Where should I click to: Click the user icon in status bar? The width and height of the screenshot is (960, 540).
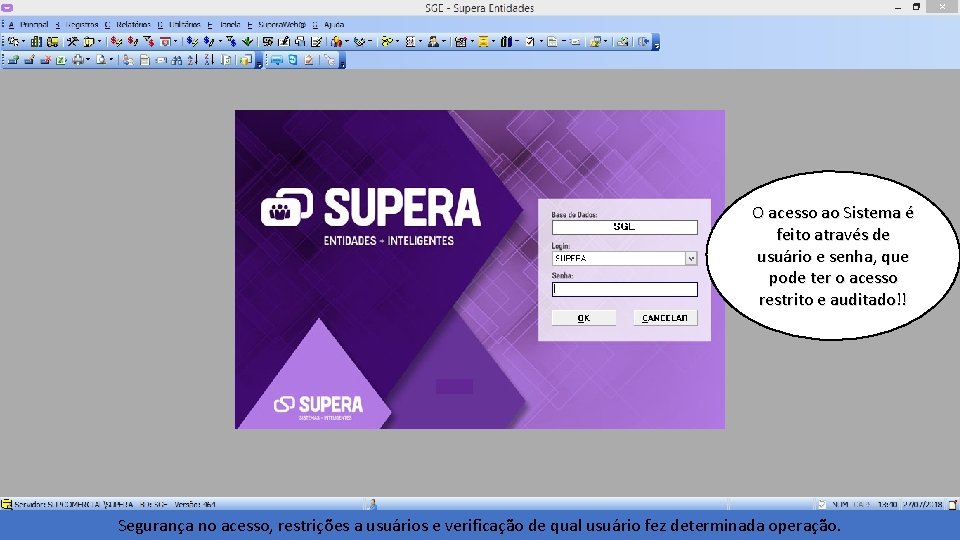pyautogui.click(x=371, y=504)
